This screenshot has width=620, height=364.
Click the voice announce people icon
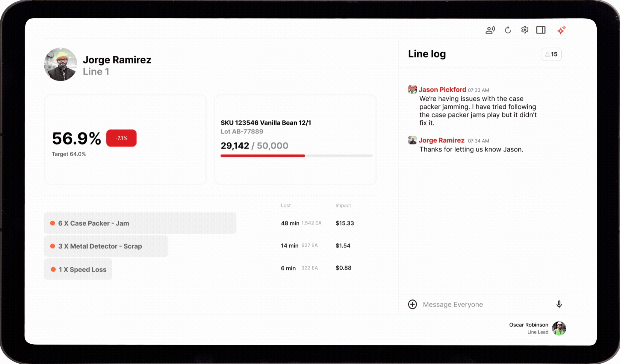click(490, 30)
